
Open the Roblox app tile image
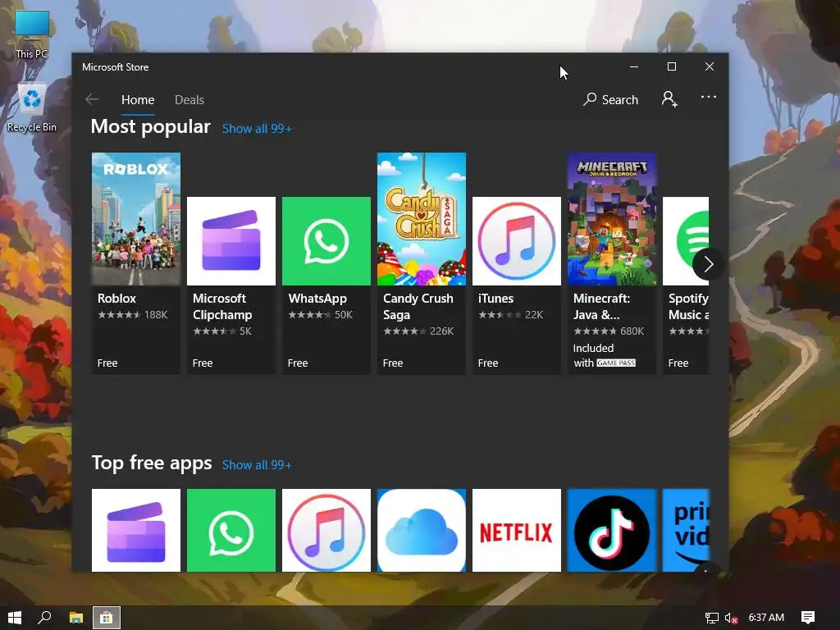(x=136, y=218)
